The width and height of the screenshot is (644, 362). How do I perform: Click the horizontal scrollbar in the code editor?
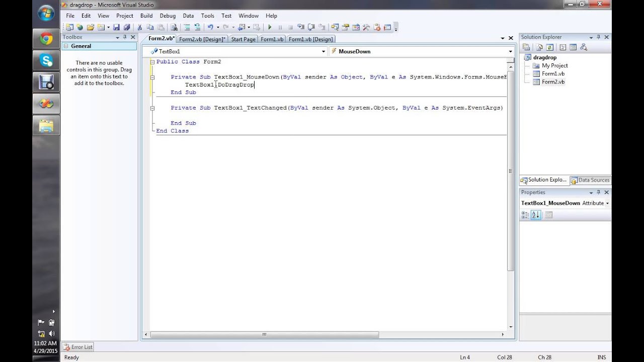[x=265, y=334]
